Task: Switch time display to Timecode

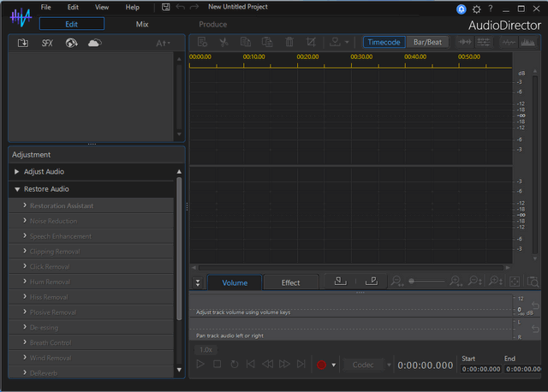Action: 384,41
